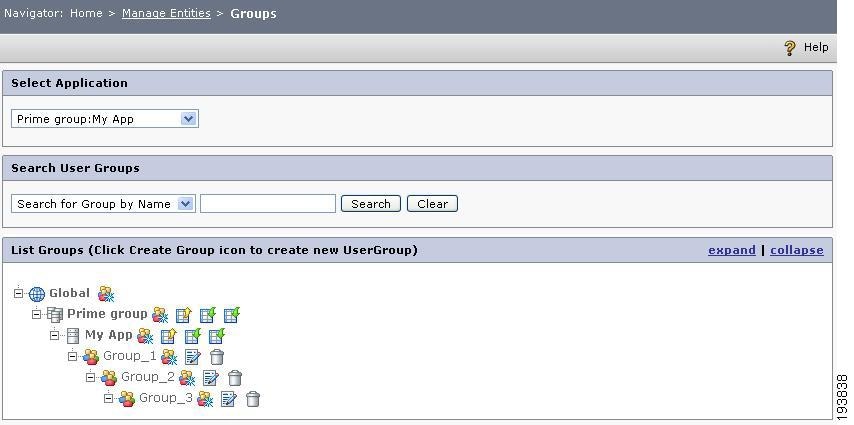Delete Group_3 with its trash icon
Viewport: 854px width, 425px height.
[253, 399]
